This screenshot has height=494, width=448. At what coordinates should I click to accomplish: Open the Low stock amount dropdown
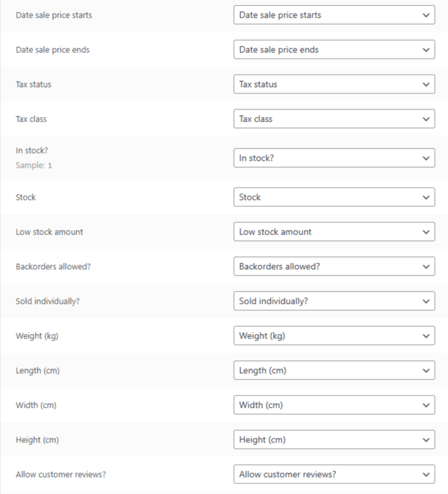(333, 232)
